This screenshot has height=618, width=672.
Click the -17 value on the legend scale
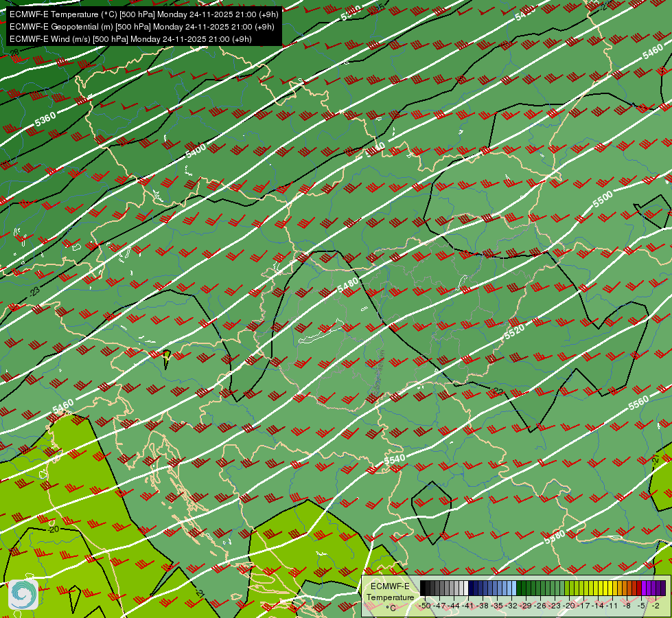pos(583,606)
